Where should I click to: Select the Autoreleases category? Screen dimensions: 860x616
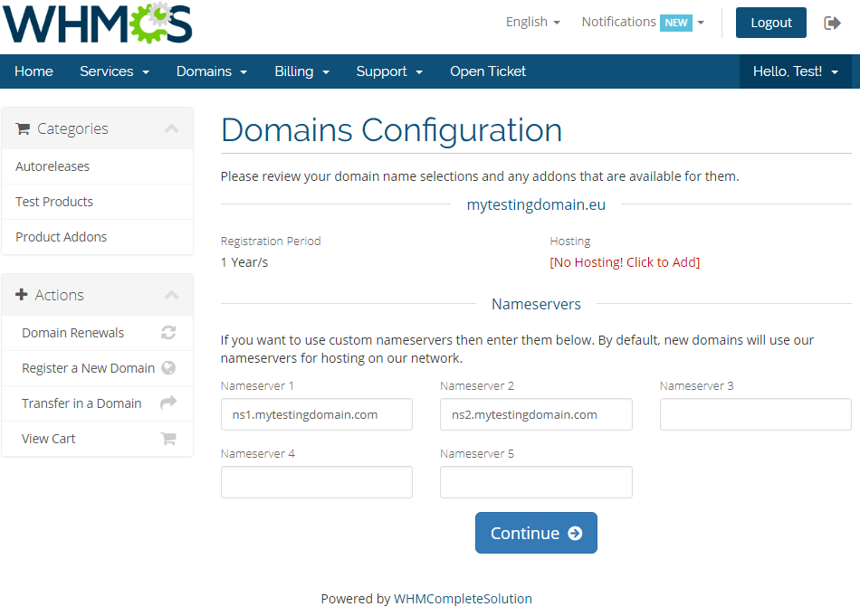coord(97,166)
